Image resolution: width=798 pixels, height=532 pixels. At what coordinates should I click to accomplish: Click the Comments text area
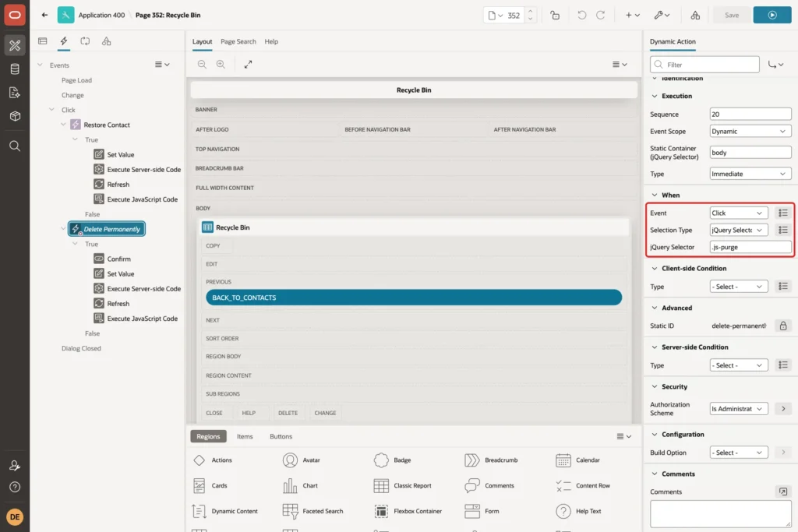pos(721,514)
